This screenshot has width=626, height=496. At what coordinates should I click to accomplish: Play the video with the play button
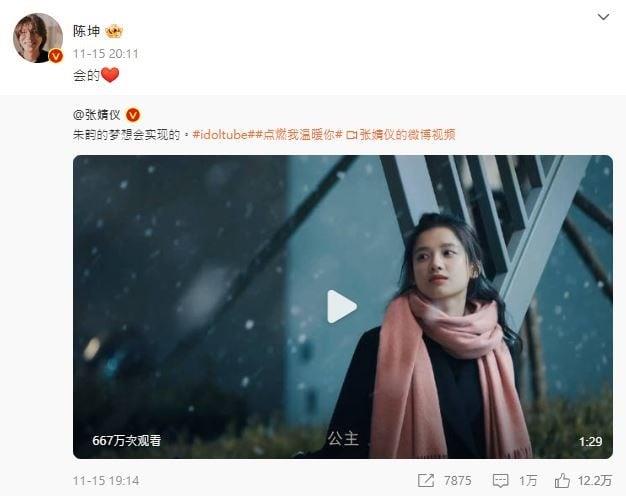tap(342, 307)
